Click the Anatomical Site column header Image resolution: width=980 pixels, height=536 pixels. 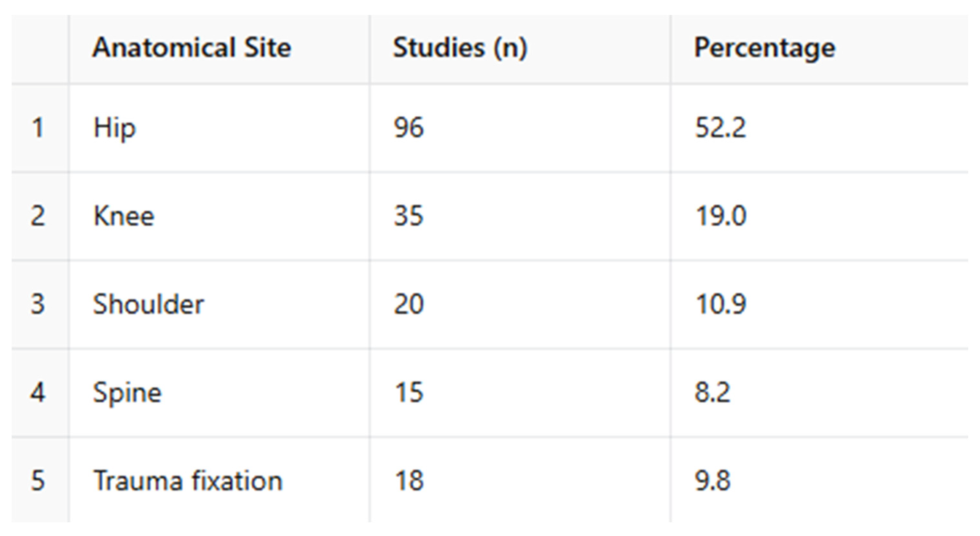[x=192, y=48]
